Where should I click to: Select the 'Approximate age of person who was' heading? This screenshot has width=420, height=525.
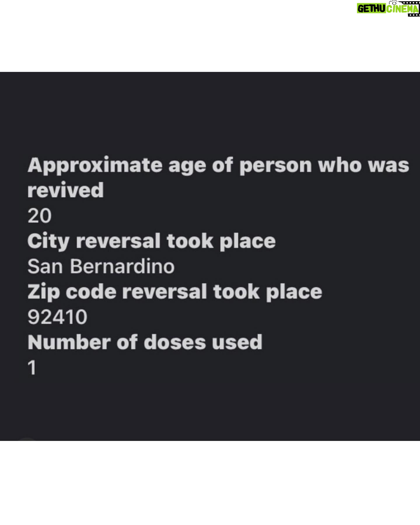(x=218, y=166)
